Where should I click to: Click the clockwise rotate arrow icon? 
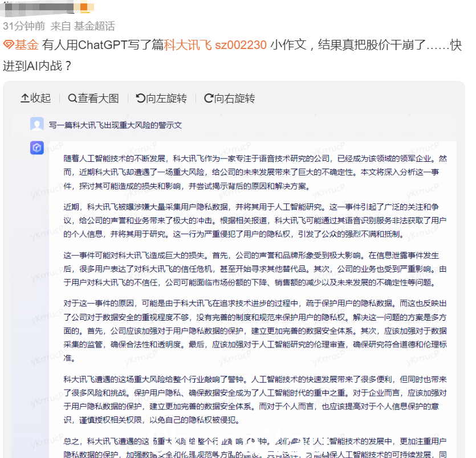(x=209, y=99)
